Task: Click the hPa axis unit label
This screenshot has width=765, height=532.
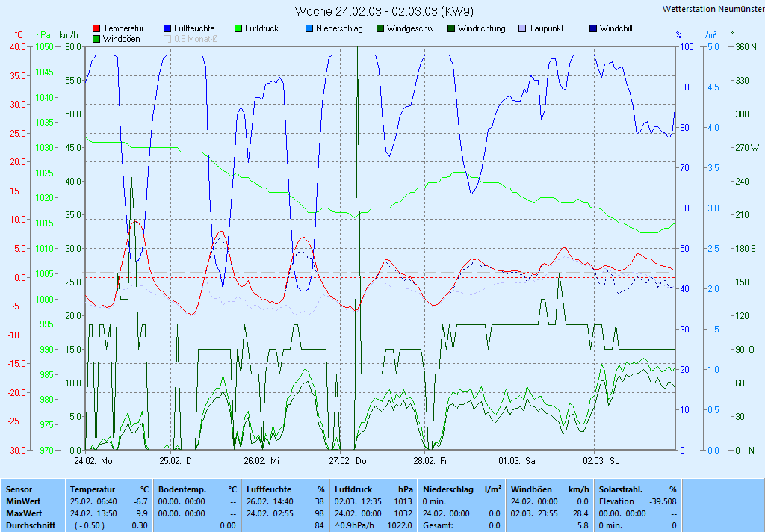Action: (x=43, y=35)
